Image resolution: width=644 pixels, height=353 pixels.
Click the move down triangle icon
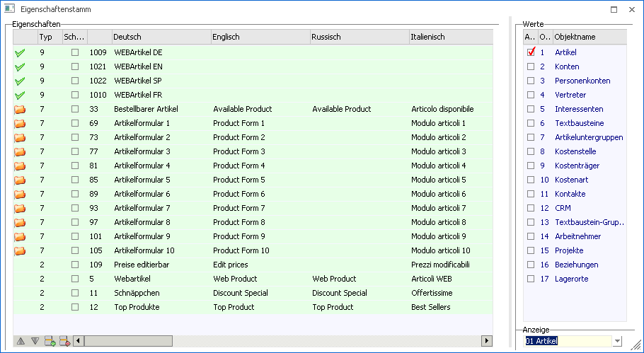[x=35, y=341]
